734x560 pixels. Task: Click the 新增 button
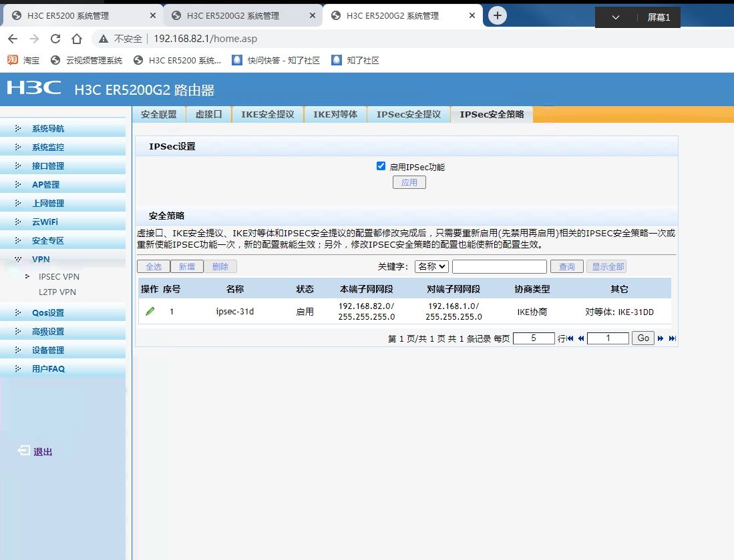[187, 266]
